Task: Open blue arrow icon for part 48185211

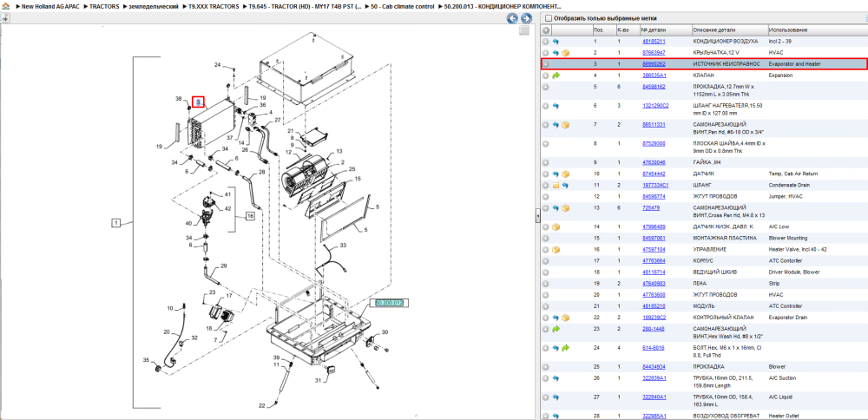Action: (x=556, y=42)
